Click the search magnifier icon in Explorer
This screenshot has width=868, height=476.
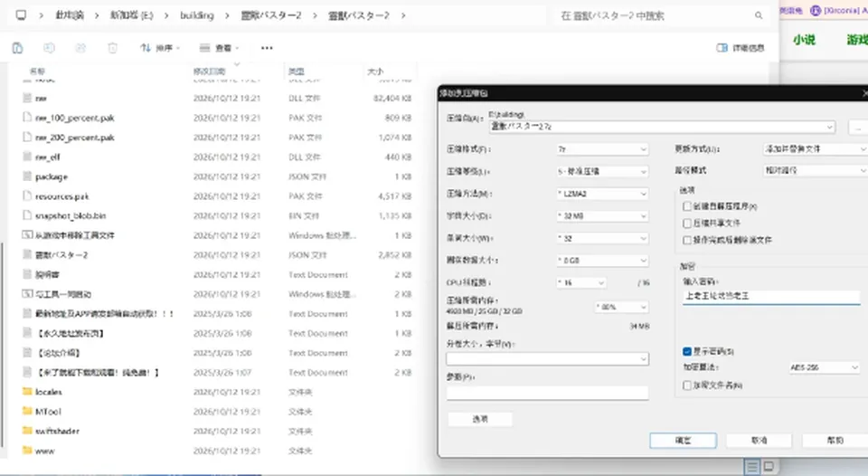click(x=759, y=15)
